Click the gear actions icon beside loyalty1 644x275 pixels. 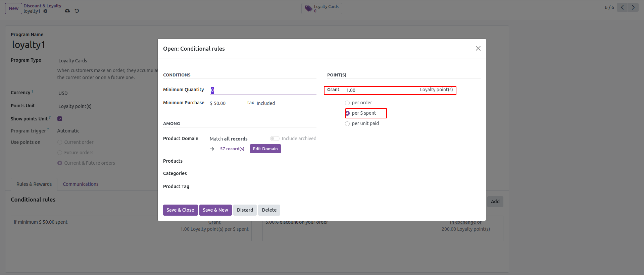point(45,11)
